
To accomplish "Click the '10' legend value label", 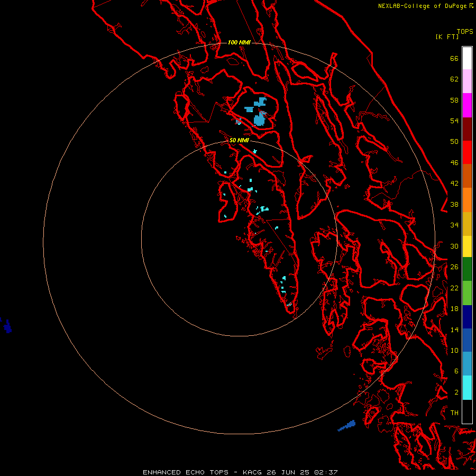I will [454, 350].
